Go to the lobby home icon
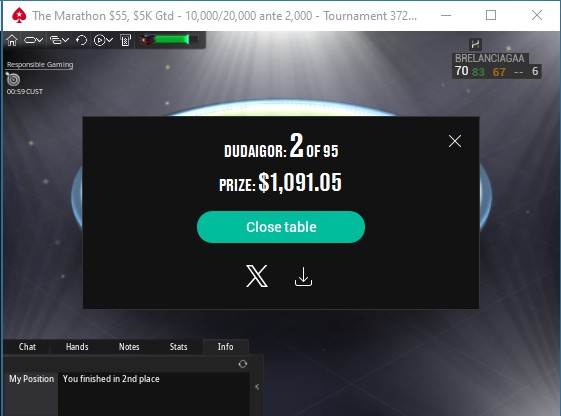This screenshot has width=561, height=416. (x=12, y=40)
